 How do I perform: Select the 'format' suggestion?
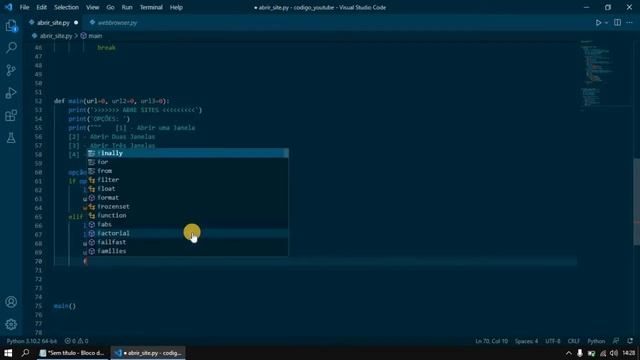[x=188, y=198]
